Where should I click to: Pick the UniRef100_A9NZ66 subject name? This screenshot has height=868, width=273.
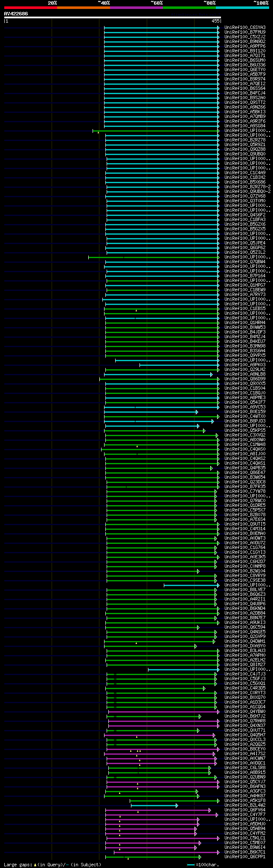click(245, 107)
